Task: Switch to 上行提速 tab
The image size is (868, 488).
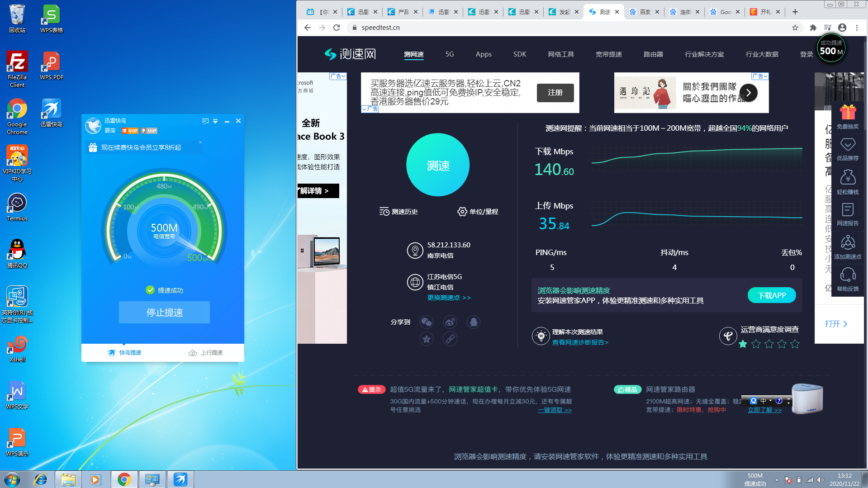Action: click(x=205, y=353)
